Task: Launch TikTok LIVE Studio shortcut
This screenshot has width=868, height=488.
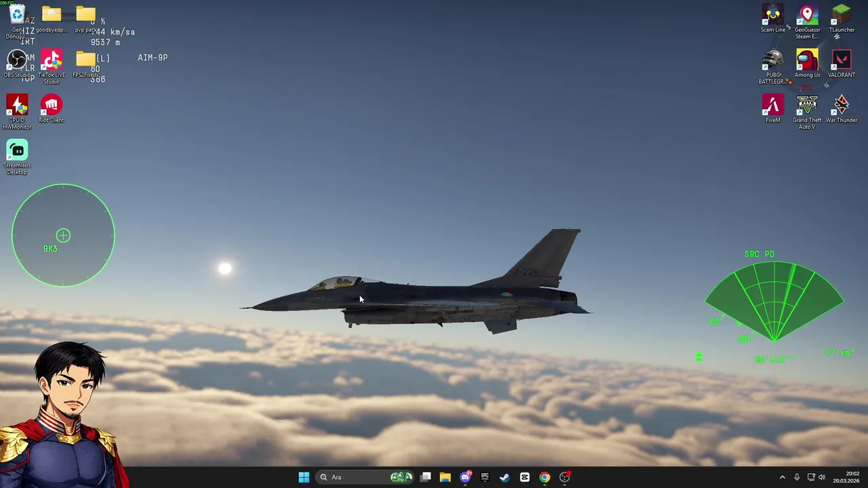Action: (x=52, y=66)
